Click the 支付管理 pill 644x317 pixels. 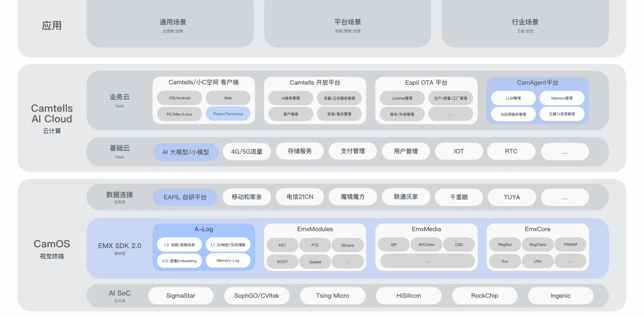tap(353, 151)
